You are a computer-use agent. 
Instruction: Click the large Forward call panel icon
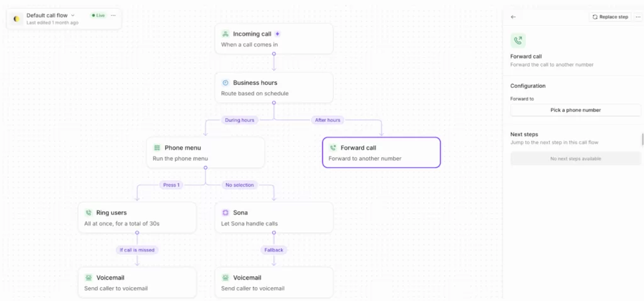coord(518,41)
